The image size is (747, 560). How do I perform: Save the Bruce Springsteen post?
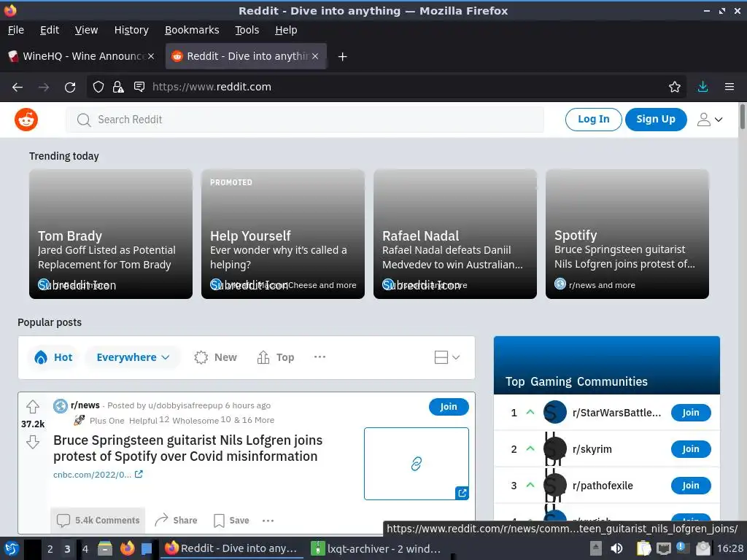pos(231,521)
